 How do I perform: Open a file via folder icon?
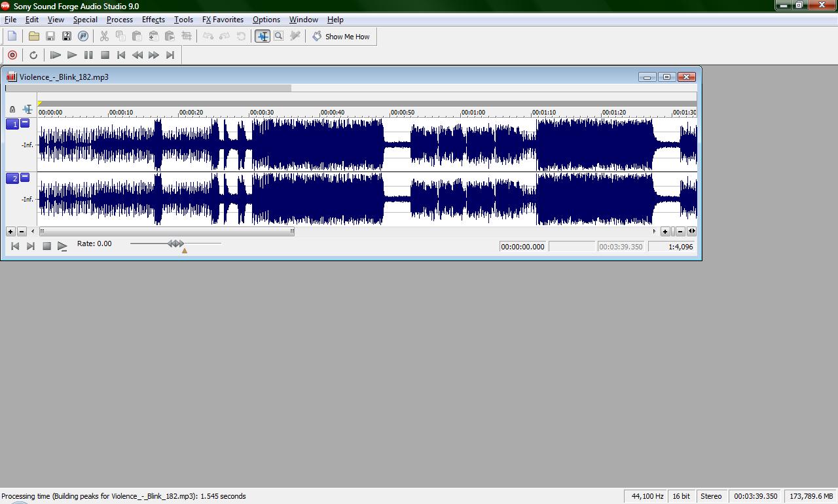(34, 37)
